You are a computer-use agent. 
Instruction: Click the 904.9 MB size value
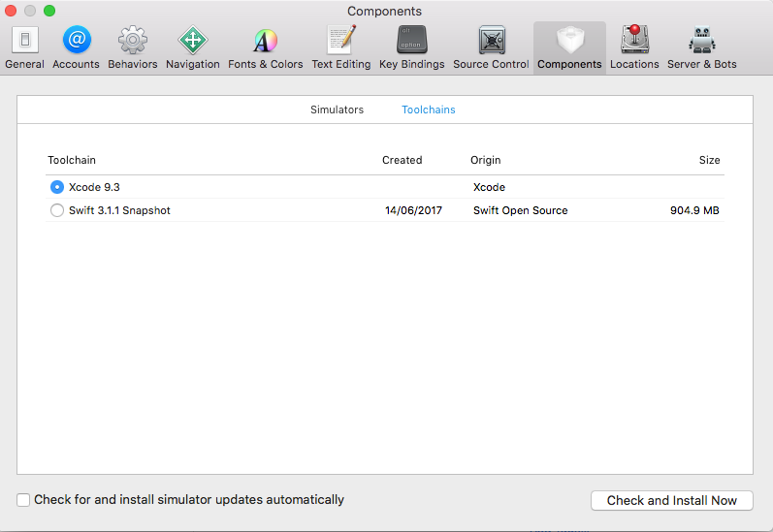point(694,210)
